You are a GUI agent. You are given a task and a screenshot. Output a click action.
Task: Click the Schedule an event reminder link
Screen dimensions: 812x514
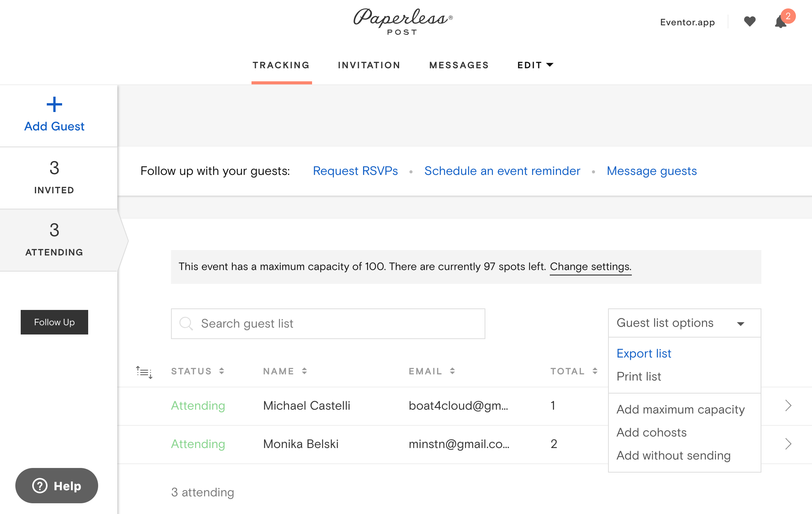[x=503, y=171]
